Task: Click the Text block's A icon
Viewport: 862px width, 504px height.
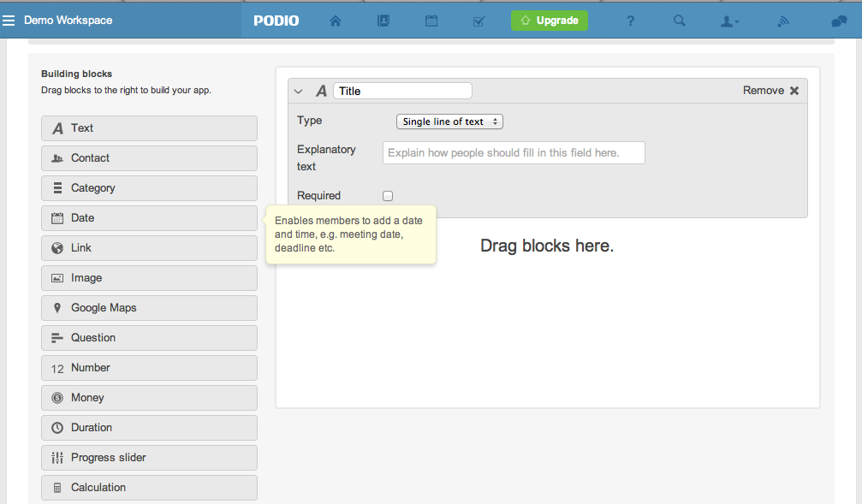Action: (57, 128)
